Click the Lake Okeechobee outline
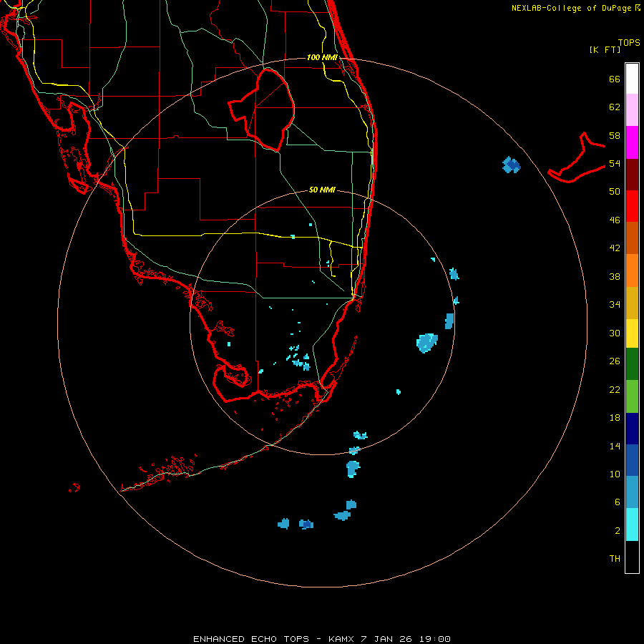 pyautogui.click(x=262, y=109)
